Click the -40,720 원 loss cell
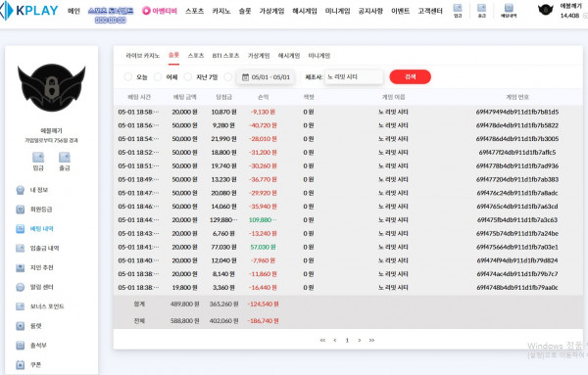This screenshot has width=588, height=375. (x=263, y=125)
